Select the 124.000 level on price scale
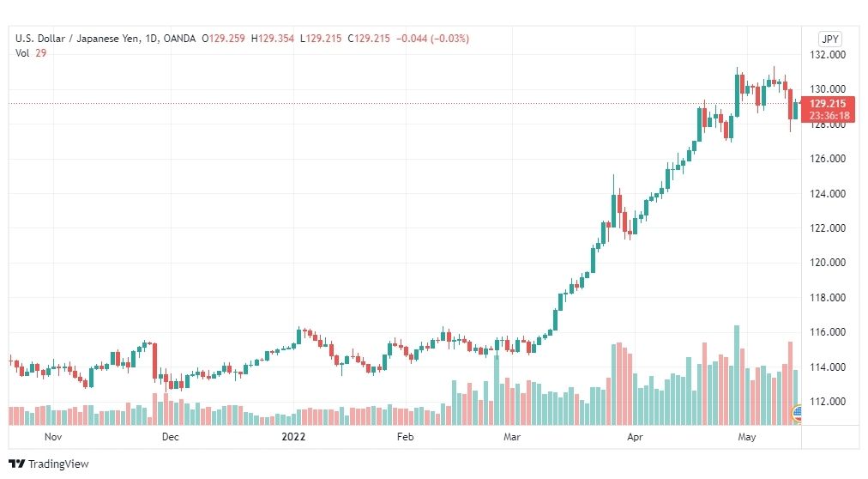 (828, 194)
